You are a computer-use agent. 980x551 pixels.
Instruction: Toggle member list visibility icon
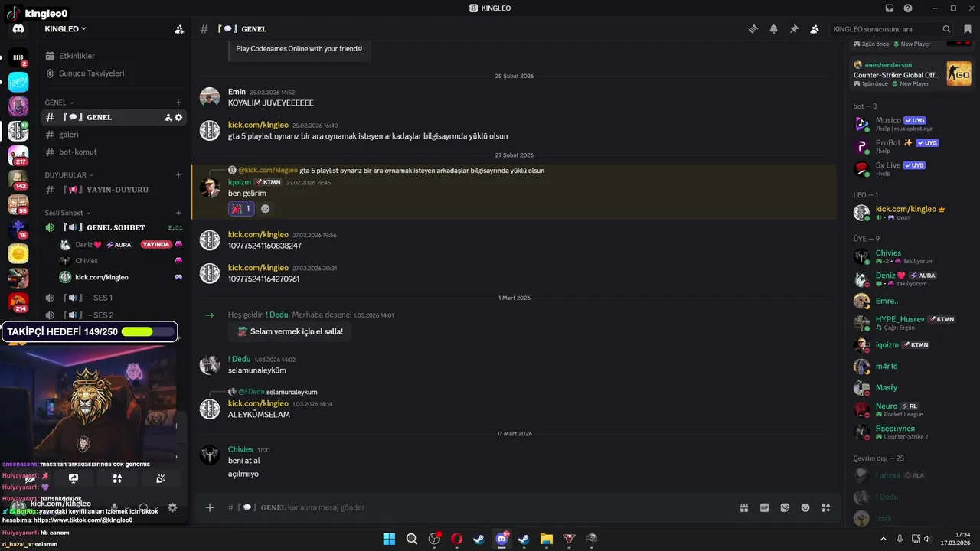coord(815,29)
